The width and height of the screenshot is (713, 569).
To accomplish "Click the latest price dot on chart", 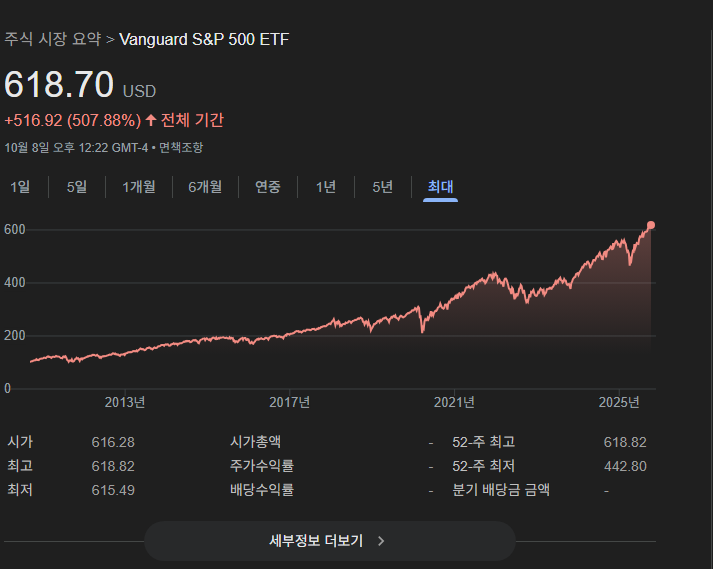I will pyautogui.click(x=651, y=225).
